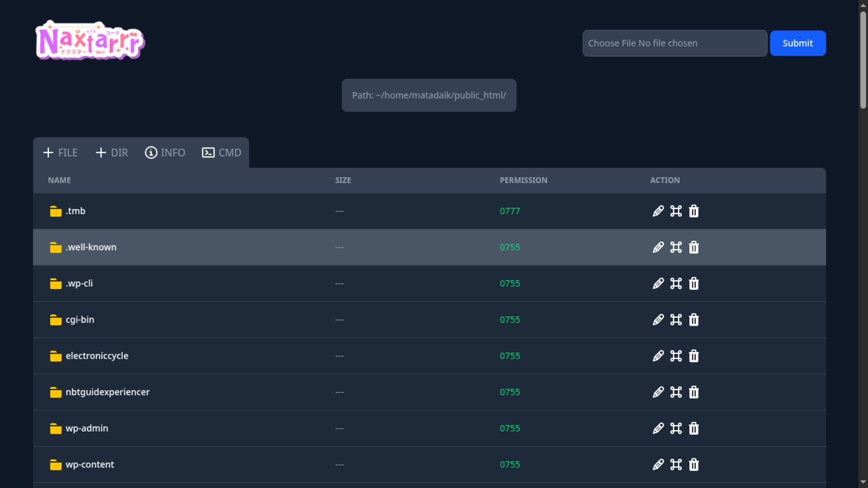This screenshot has width=868, height=488.
Task: Click pencil icon for wp-content
Action: point(658,464)
